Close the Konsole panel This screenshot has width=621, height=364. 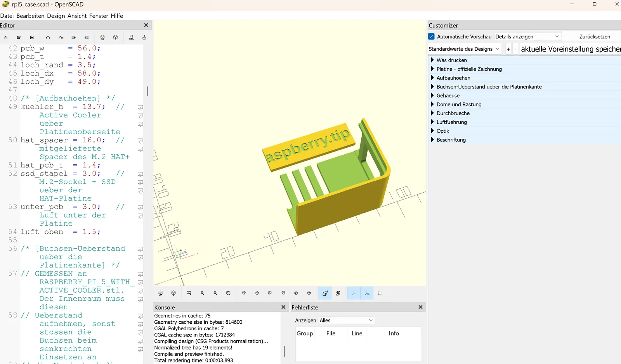pyautogui.click(x=283, y=307)
